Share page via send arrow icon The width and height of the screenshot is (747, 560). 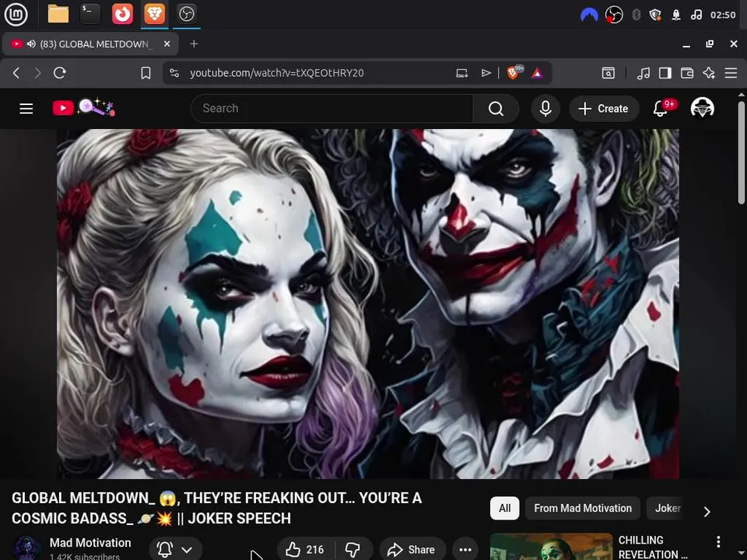(486, 73)
